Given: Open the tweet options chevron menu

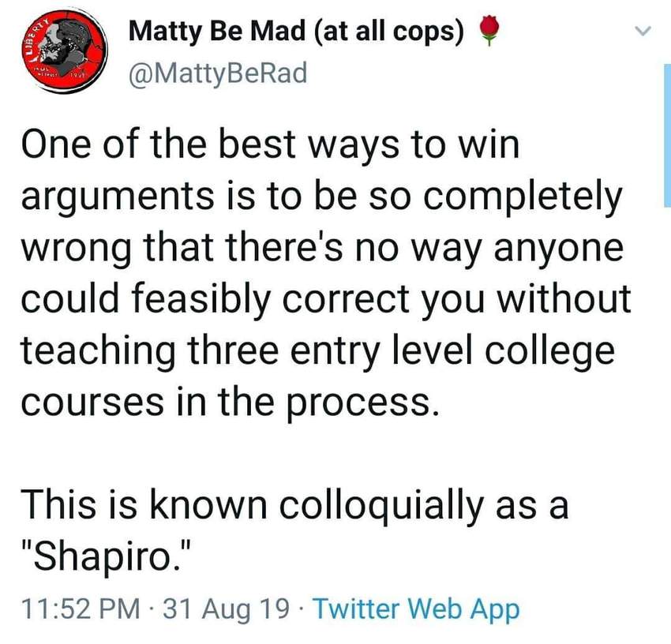Looking at the screenshot, I should point(643,30).
